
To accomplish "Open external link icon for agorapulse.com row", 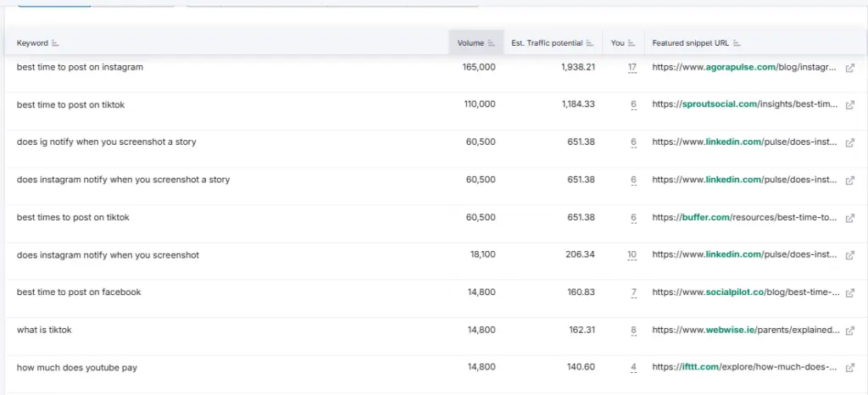I will coord(850,68).
